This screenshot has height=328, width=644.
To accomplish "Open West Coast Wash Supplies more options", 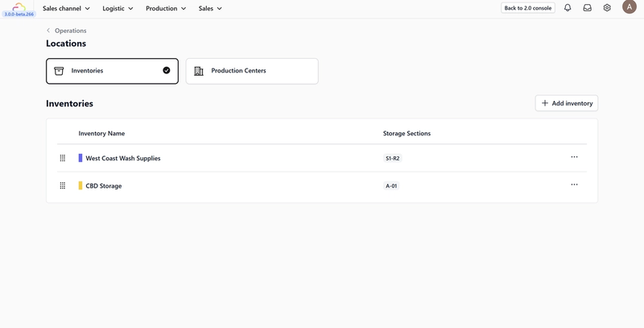I will (x=574, y=157).
